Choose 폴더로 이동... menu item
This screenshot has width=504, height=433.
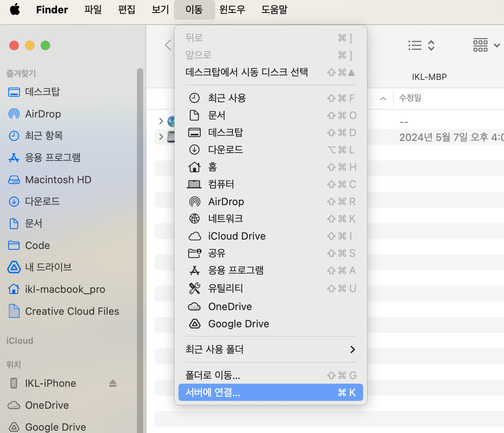pyautogui.click(x=271, y=375)
